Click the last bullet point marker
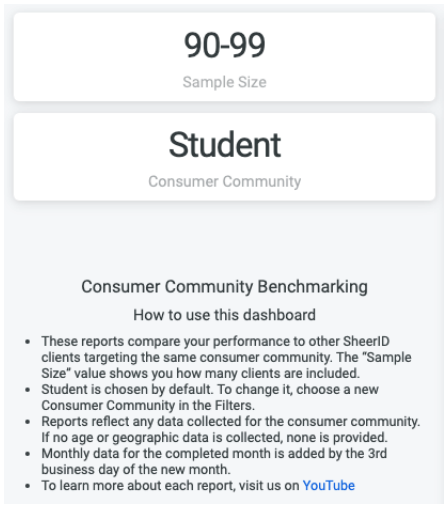448x507 pixels. click(28, 486)
